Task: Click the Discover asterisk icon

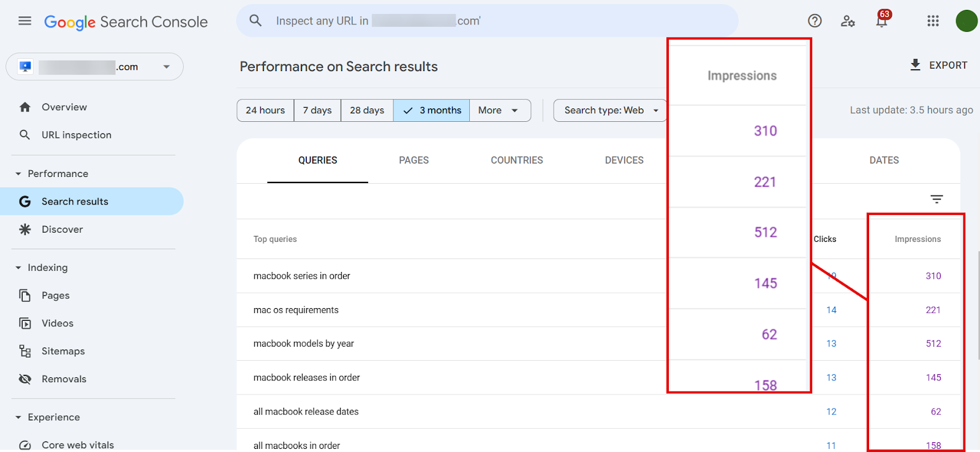Action: pyautogui.click(x=25, y=230)
